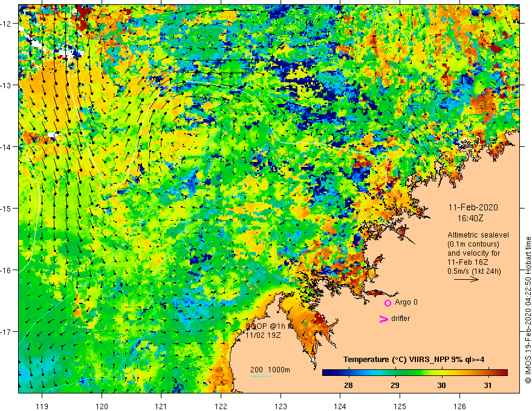This screenshot has height=411, width=532.
Task: Click the Argo 0 label
Action: click(406, 302)
